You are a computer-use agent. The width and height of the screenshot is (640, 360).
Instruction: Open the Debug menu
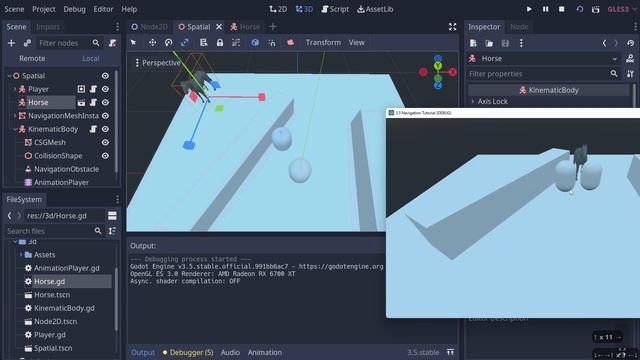(x=74, y=9)
